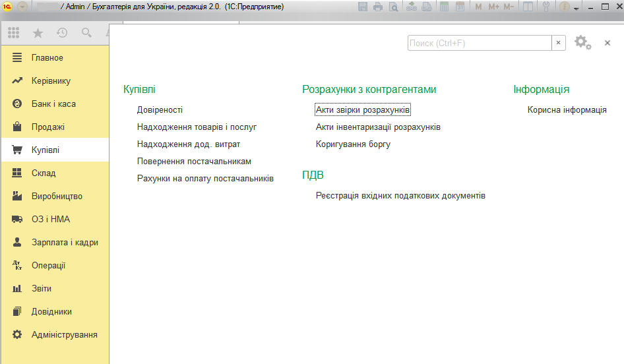
Task: Open Рахунки на оплату постачальників
Action: 205,178
